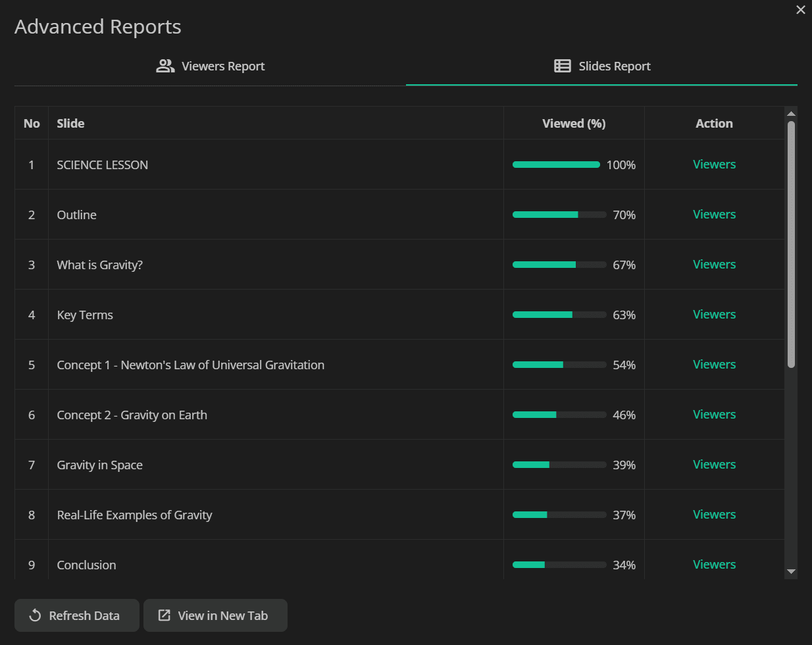The image size is (812, 645).
Task: Open Viewers link for Conclusion slide
Action: [x=714, y=565]
